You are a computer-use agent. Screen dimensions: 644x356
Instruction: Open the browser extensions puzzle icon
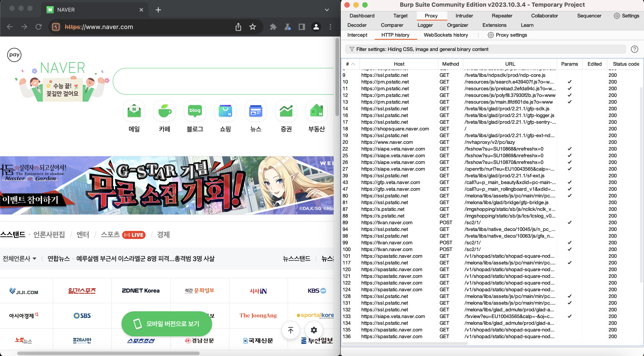(x=273, y=27)
